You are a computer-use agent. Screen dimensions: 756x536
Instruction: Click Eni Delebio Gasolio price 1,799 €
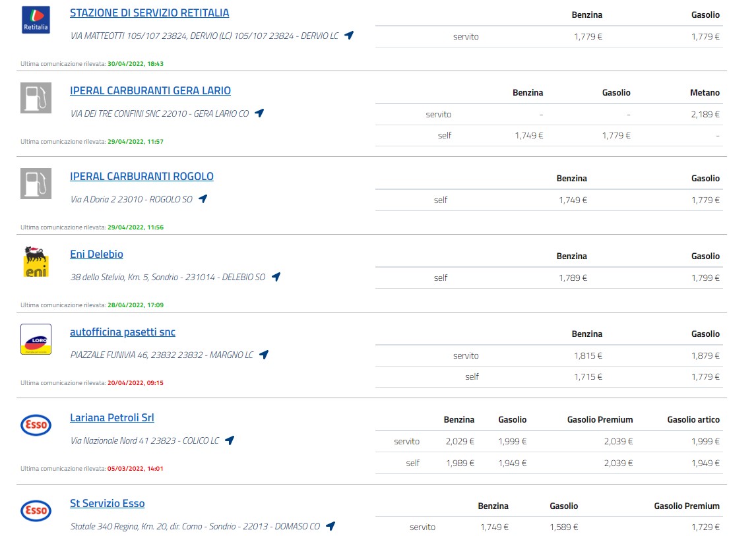[705, 278]
